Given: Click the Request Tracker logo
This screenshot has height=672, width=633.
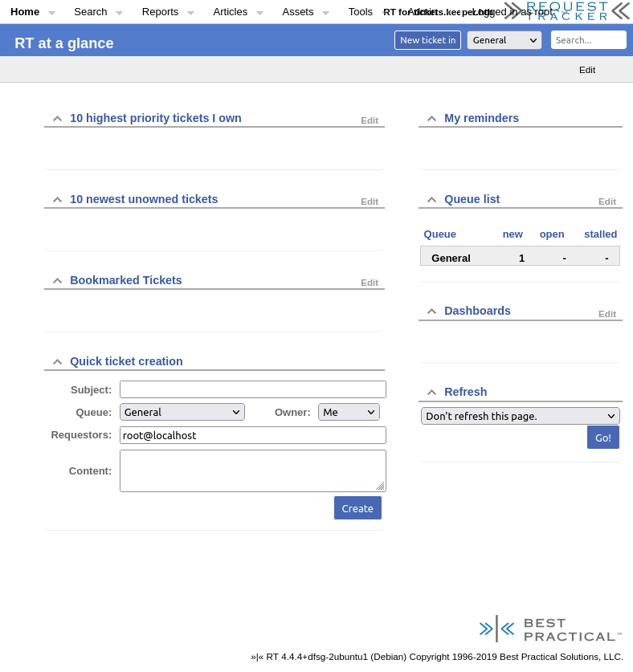Looking at the screenshot, I should point(567,10).
